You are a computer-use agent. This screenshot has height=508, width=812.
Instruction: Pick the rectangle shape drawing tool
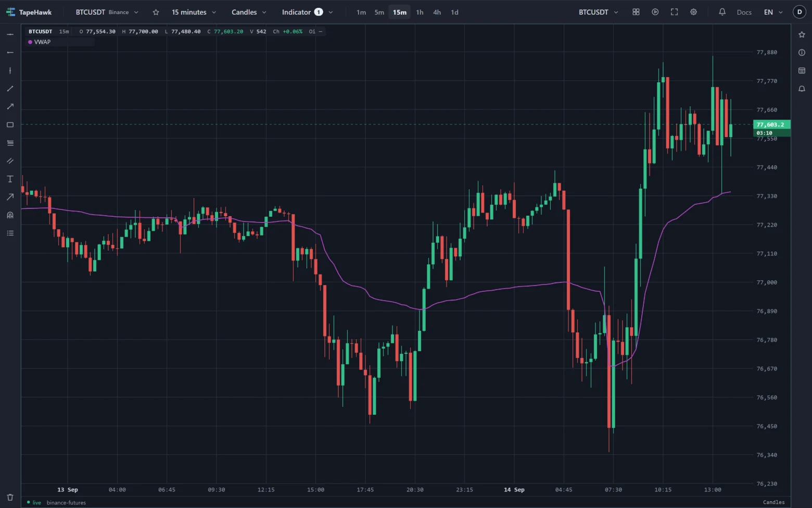coord(10,125)
